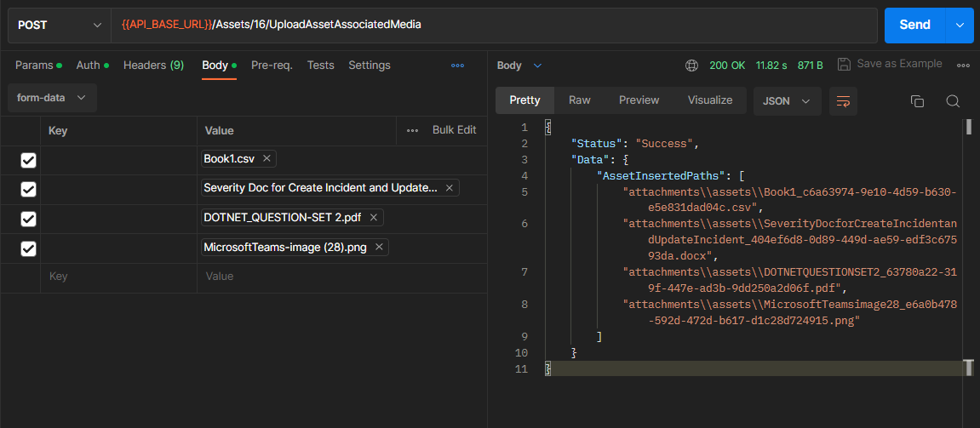Remove MicrosoftTeams-image (28).png file chip
Image resolution: width=980 pixels, height=428 pixels.
coord(379,248)
